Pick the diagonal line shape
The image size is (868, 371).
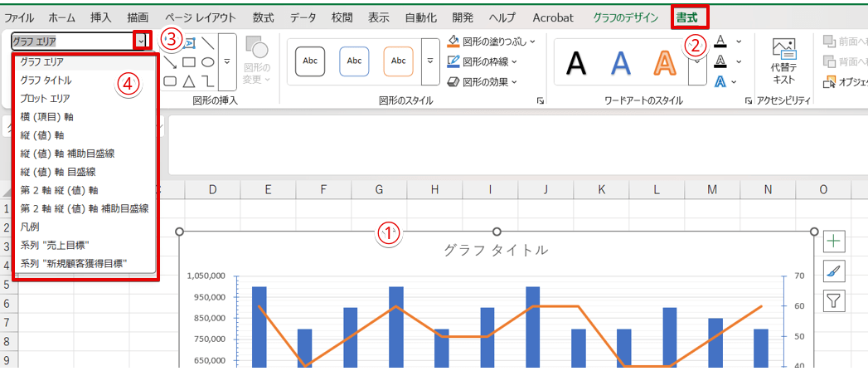click(208, 42)
